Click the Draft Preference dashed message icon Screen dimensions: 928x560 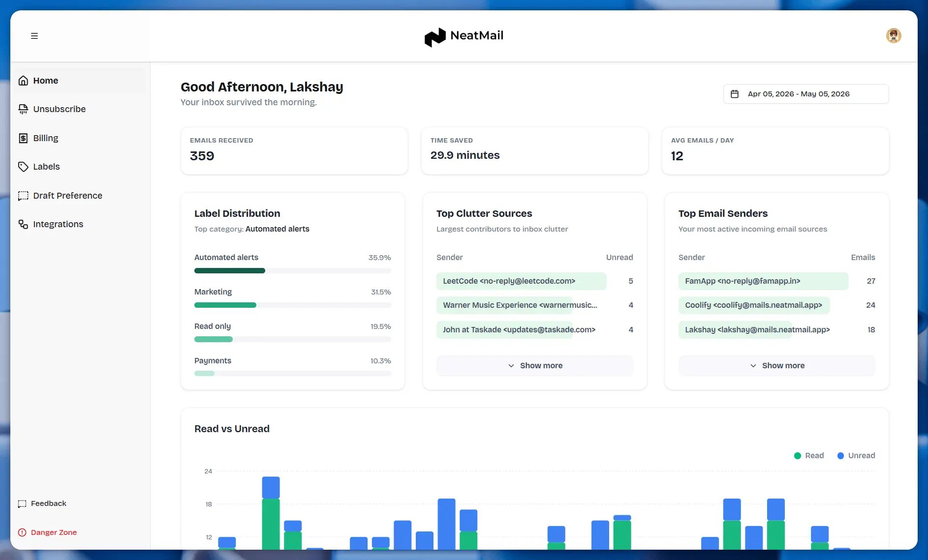pyautogui.click(x=23, y=196)
